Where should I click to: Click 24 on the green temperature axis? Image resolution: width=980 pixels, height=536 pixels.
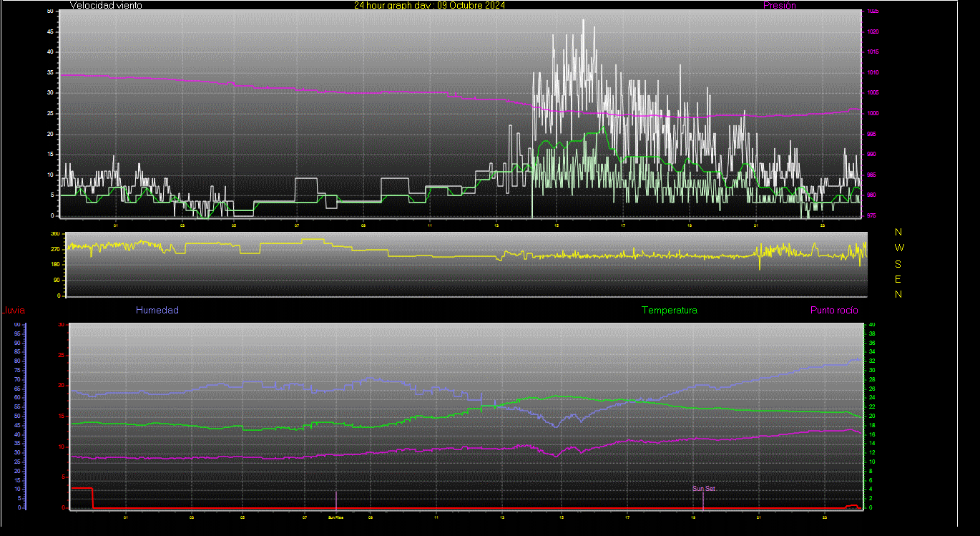[871, 398]
